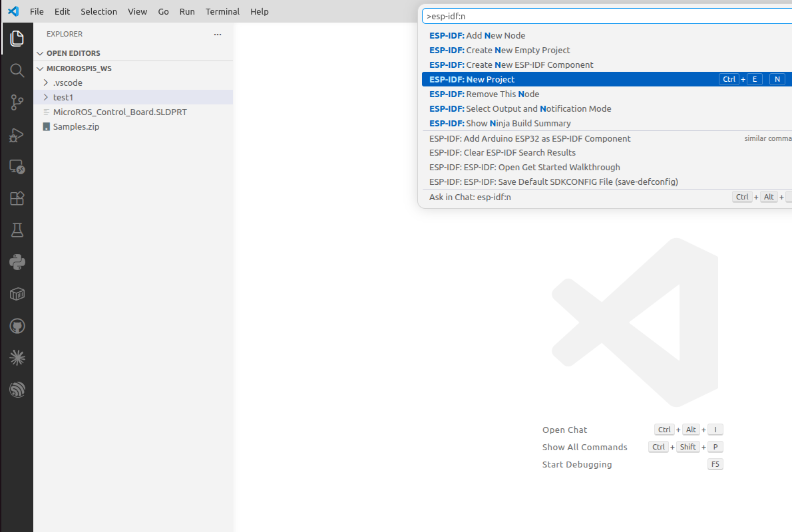Open the Edit menu
Screen dimensions: 792x532
pos(62,11)
